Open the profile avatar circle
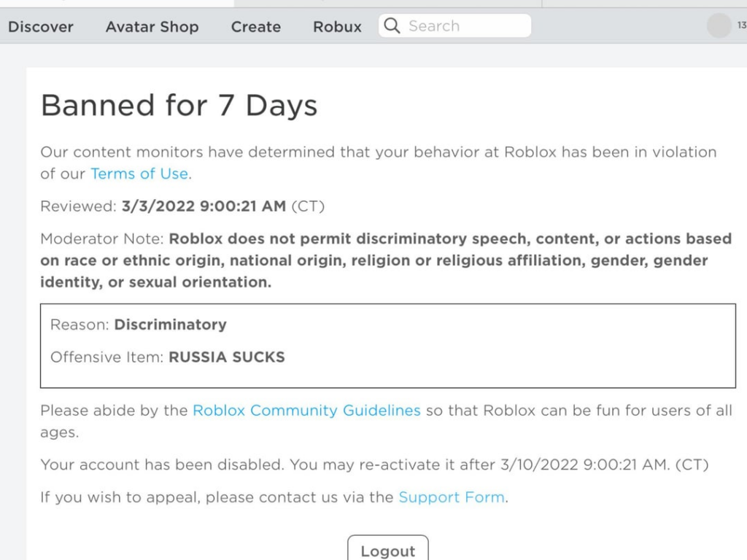The width and height of the screenshot is (747, 560). pyautogui.click(x=719, y=26)
